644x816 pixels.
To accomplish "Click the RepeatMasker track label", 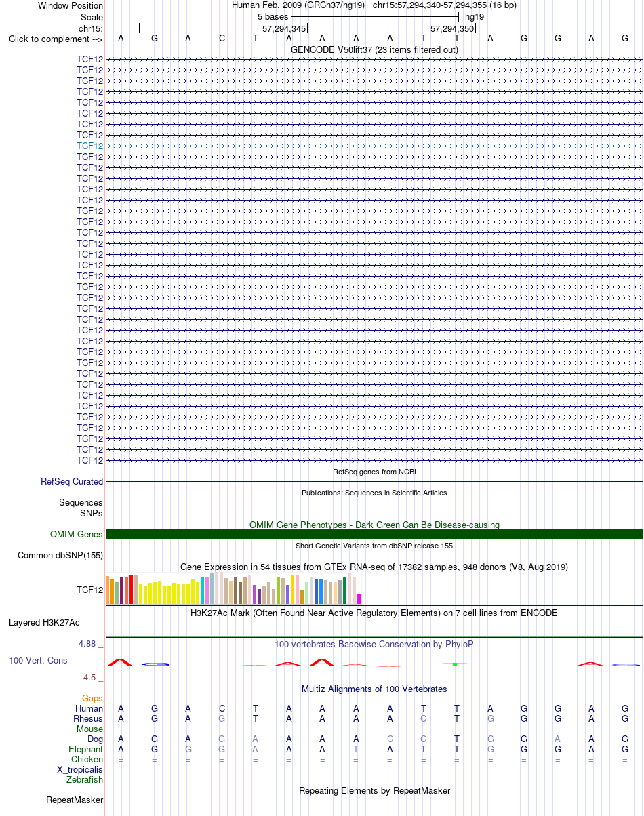I will 75,800.
